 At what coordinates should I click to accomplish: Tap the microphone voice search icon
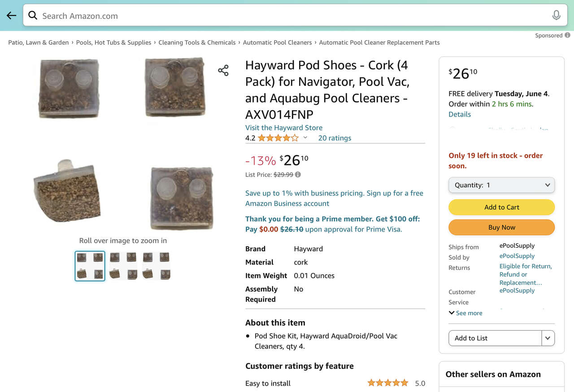pos(556,16)
